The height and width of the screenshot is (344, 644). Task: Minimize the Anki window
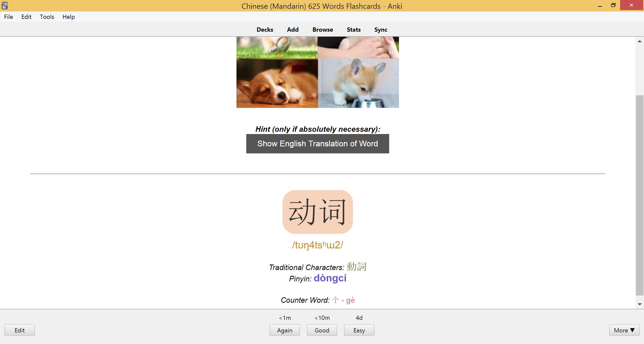pyautogui.click(x=600, y=6)
